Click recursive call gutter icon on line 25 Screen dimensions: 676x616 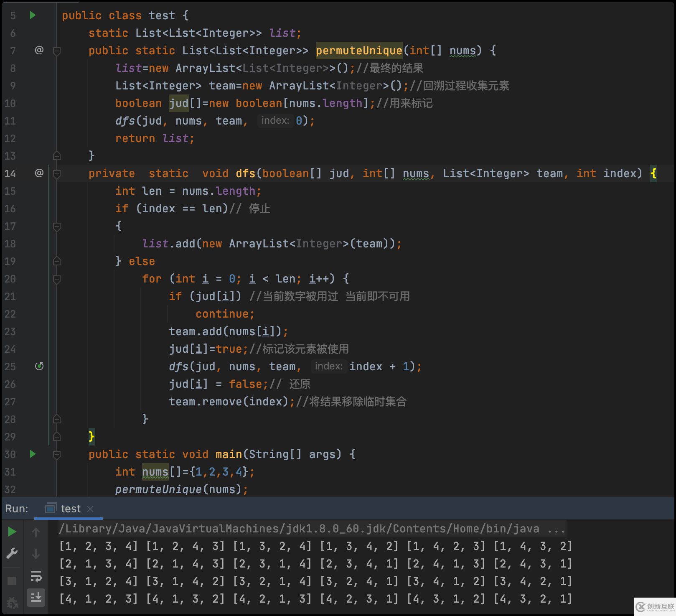39,366
